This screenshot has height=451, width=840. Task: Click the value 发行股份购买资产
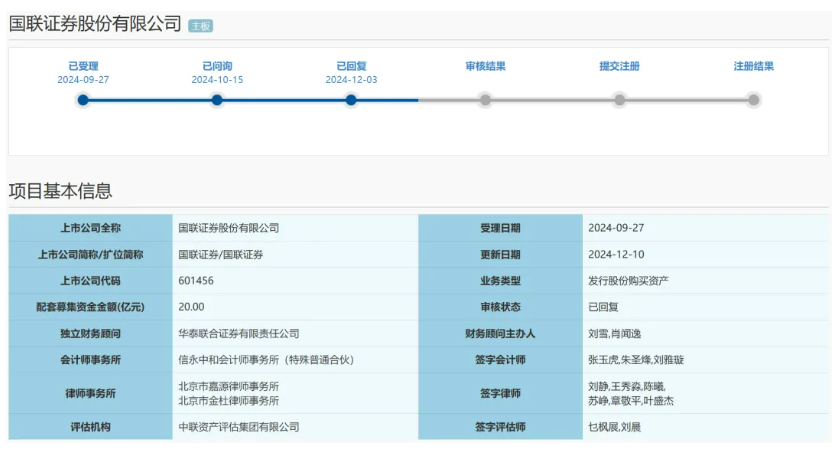pyautogui.click(x=628, y=281)
